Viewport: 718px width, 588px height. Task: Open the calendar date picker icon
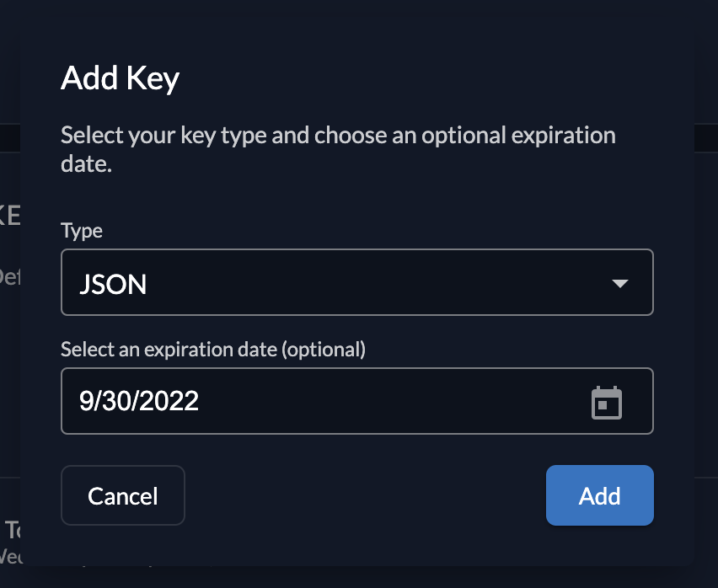(606, 403)
